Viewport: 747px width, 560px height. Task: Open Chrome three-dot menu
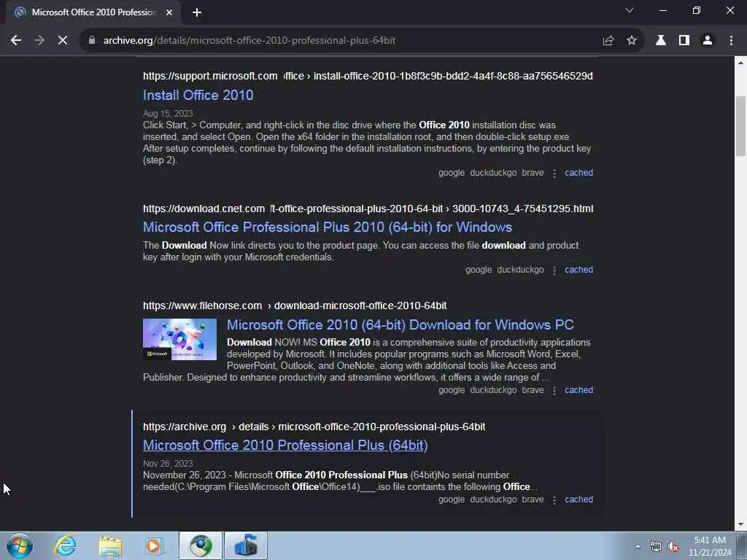731,41
